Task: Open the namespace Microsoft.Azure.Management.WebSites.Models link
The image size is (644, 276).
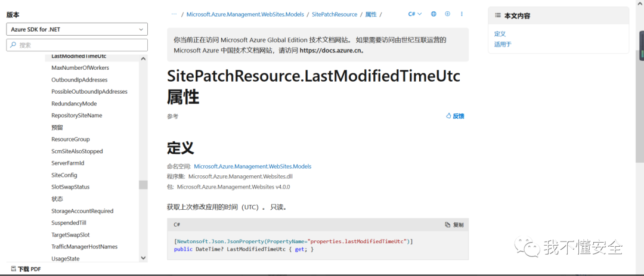Action: (x=253, y=166)
